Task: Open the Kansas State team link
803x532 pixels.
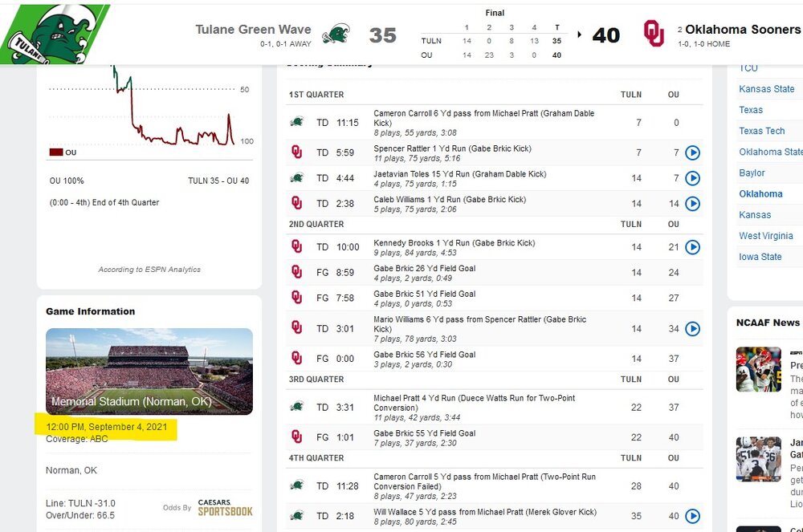Action: pos(767,89)
